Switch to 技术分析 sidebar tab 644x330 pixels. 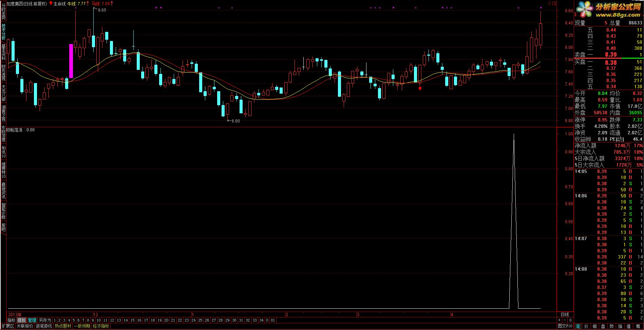[3, 32]
